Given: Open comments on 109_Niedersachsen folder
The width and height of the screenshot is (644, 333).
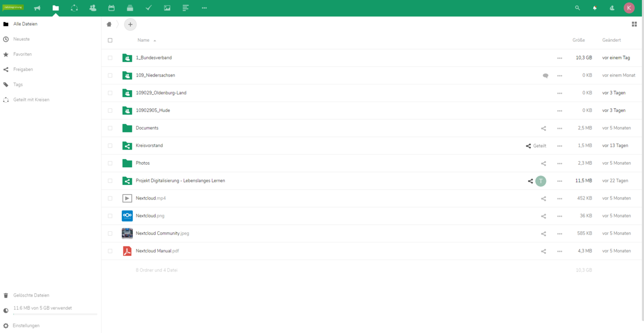Looking at the screenshot, I should [545, 76].
